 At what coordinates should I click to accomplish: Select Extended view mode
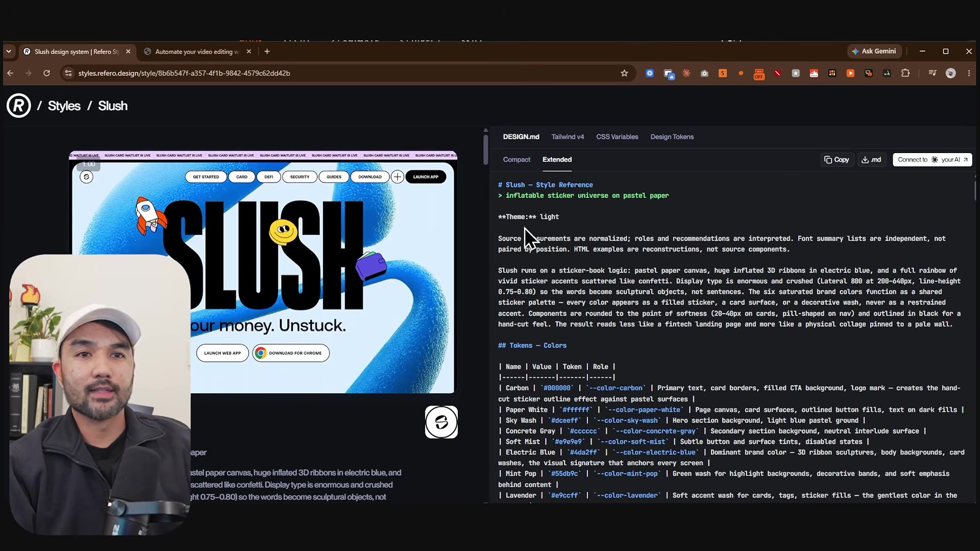tap(557, 160)
